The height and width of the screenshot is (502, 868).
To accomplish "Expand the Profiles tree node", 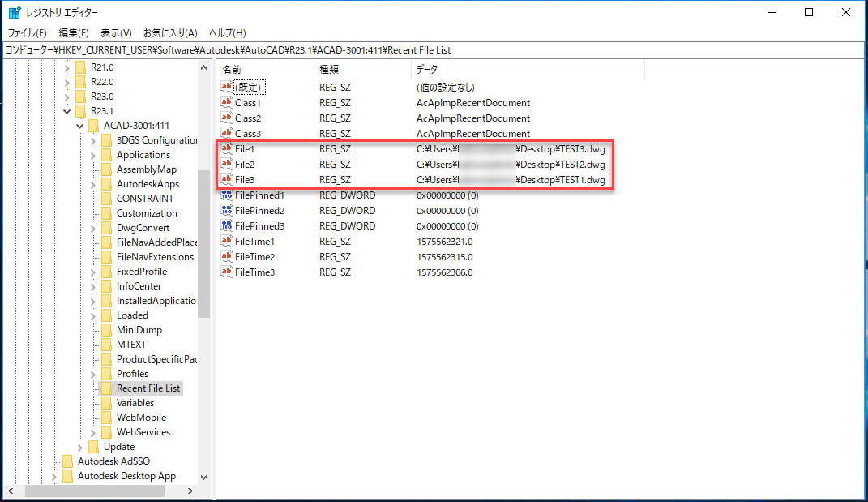I will pos(93,374).
